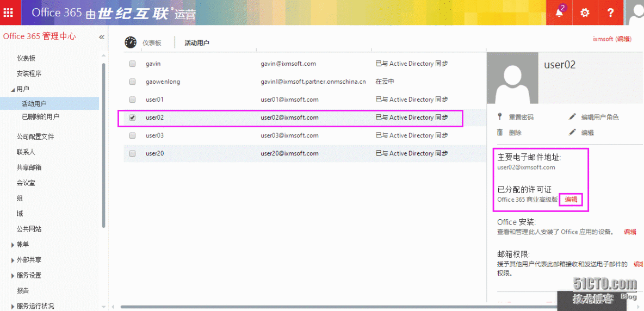This screenshot has width=644, height=311.
Task: Collapse the navigation with double-chevron icon
Action: 102,37
